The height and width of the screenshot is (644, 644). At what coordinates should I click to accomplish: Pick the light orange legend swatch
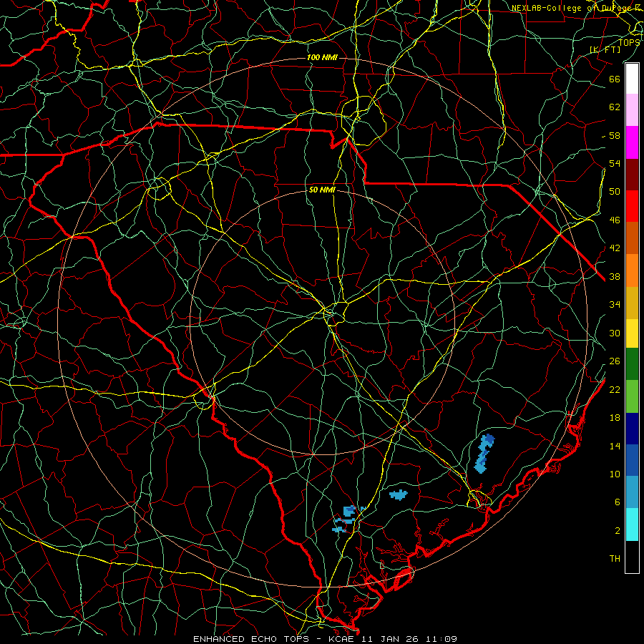tap(632, 270)
